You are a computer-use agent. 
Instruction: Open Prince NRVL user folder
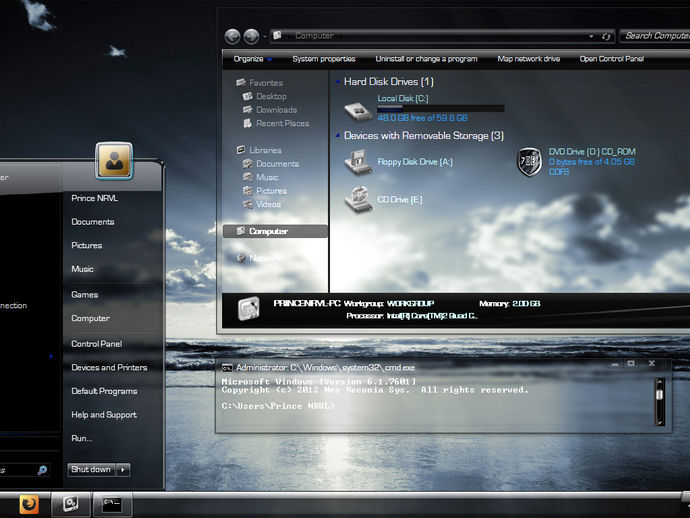tap(94, 198)
